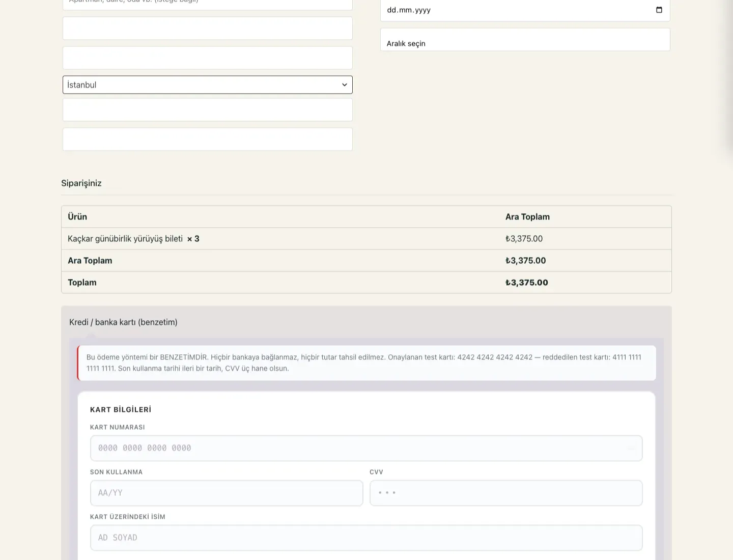733x560 pixels.
Task: Click the ₺3,375.00 value in Ara Toplam row
Action: pos(525,261)
